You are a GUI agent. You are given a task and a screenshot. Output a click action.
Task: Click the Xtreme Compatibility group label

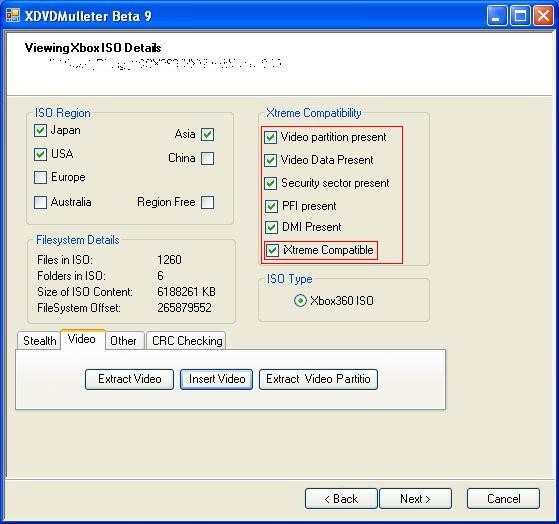(x=314, y=113)
